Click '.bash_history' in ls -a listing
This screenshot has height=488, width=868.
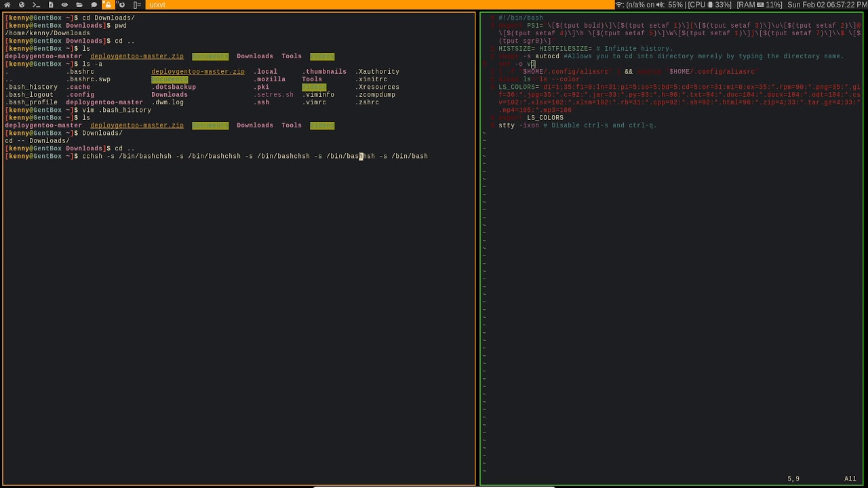coord(31,87)
